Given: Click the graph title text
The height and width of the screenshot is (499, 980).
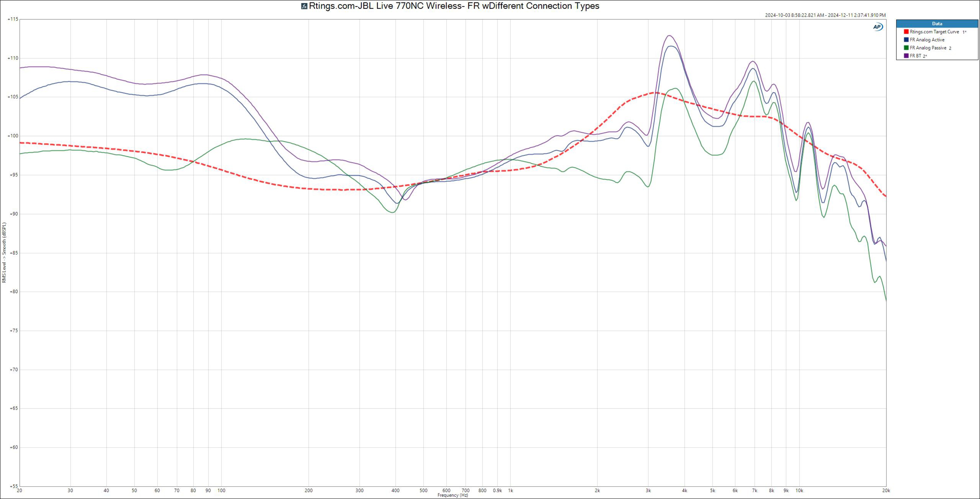Looking at the screenshot, I should [454, 6].
